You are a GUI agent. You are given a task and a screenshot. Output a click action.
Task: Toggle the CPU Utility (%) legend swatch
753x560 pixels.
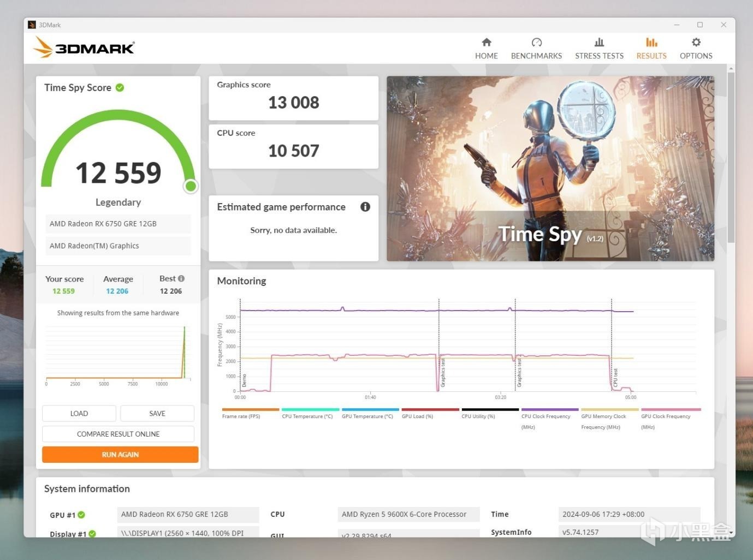490,409
